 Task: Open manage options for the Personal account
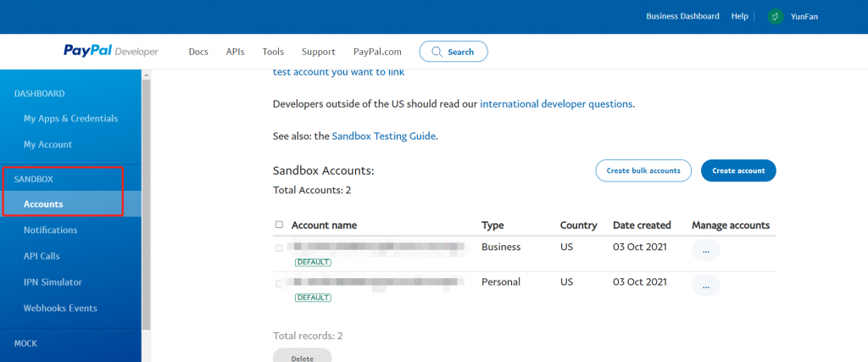coord(705,286)
